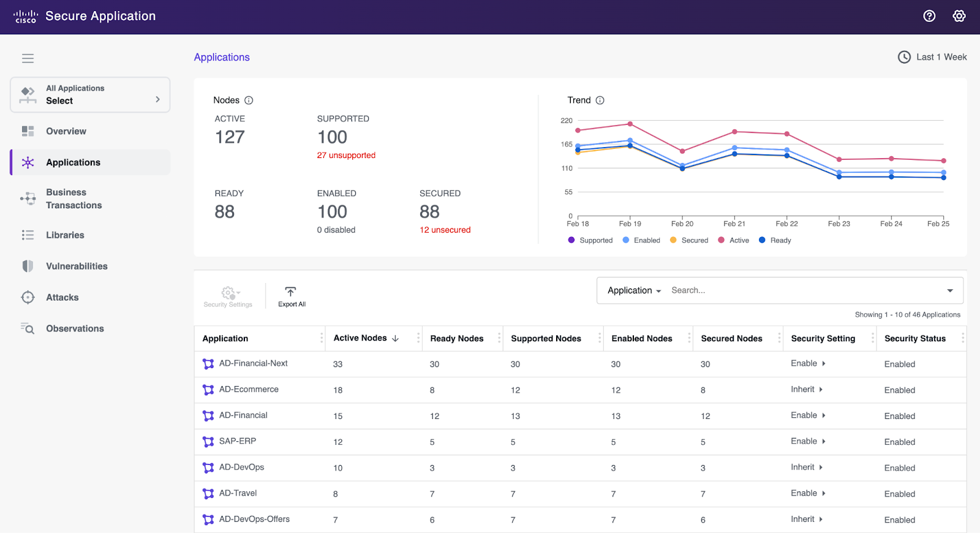This screenshot has height=533, width=980.
Task: Expand the All Applications selector
Action: click(x=90, y=95)
